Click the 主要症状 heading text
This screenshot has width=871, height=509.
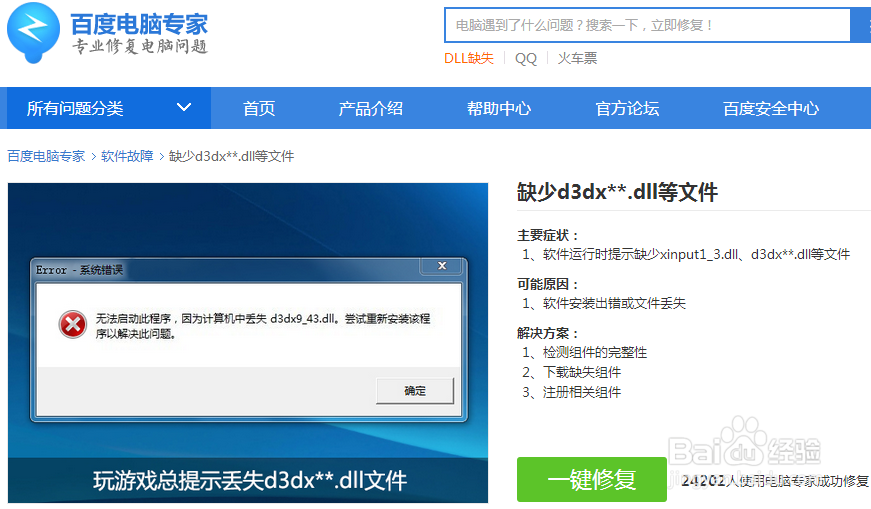[548, 235]
